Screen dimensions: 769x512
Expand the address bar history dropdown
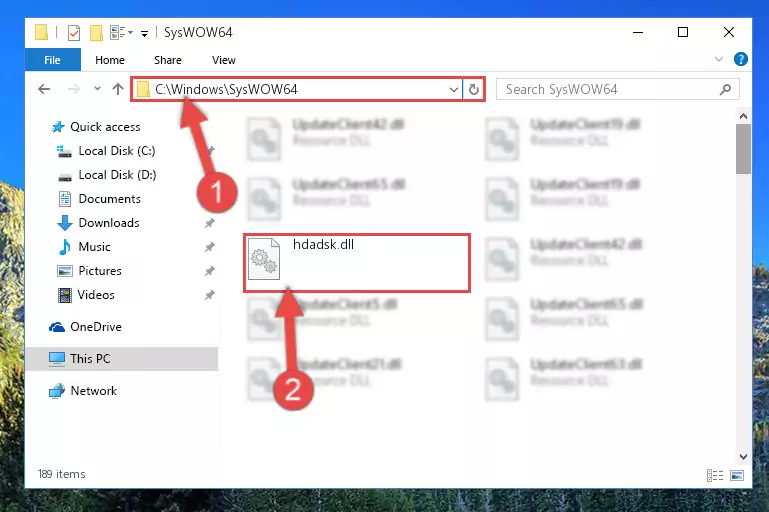(454, 89)
